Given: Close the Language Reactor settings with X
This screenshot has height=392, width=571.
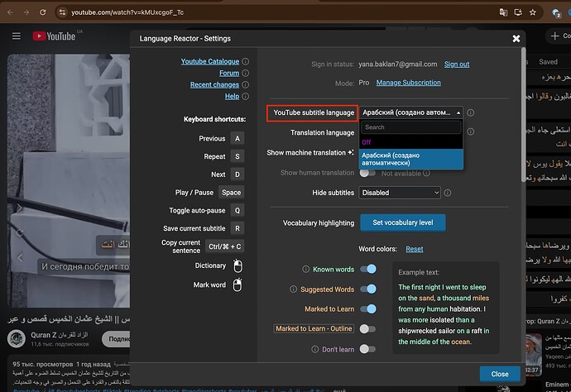Looking at the screenshot, I should click(516, 39).
